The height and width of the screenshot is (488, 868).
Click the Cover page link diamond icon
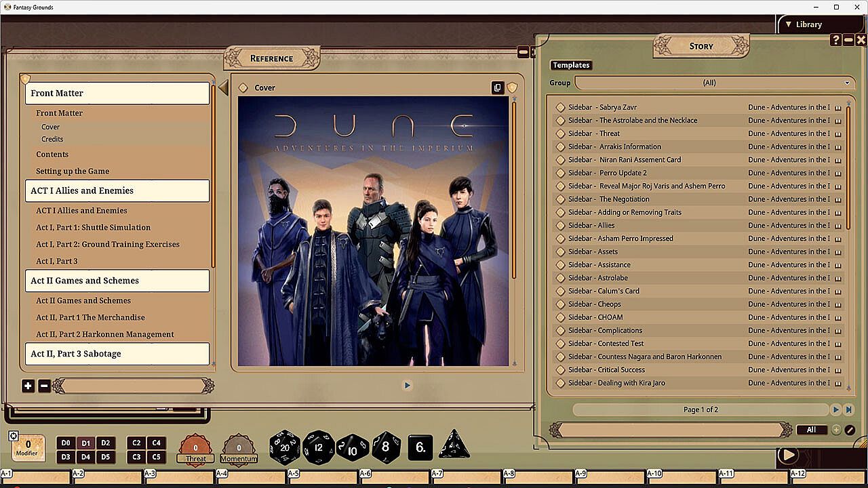point(243,87)
